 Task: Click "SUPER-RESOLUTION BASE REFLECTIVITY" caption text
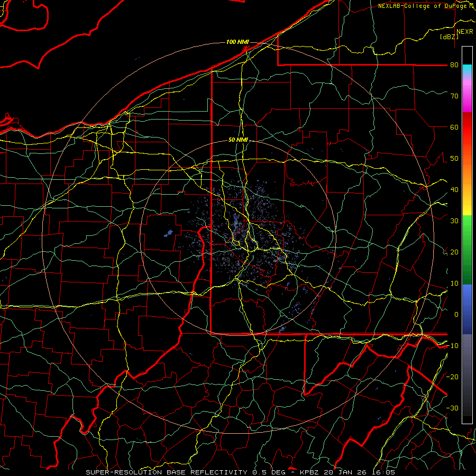[x=167, y=472]
